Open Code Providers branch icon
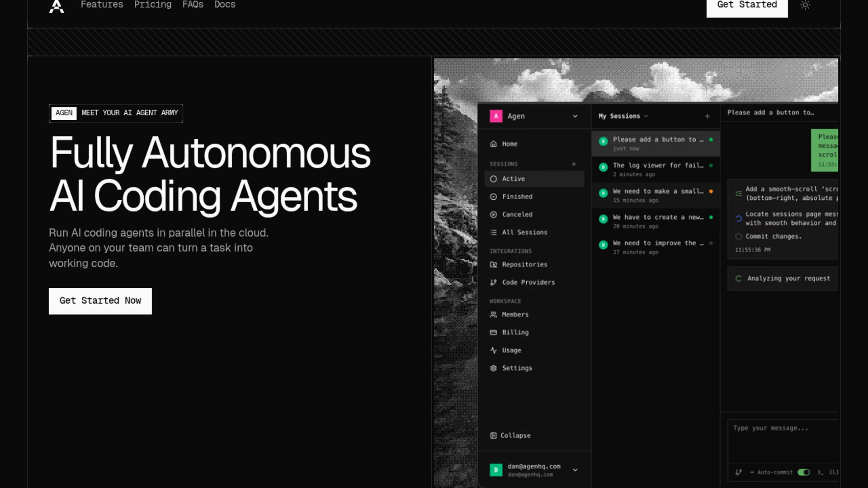 click(493, 282)
